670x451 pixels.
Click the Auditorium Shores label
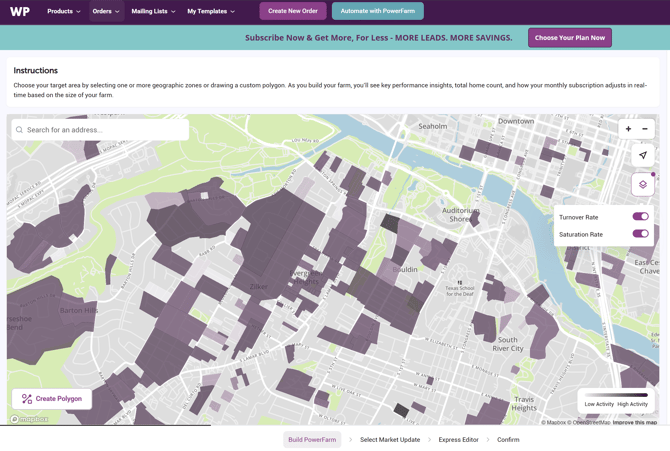(460, 215)
